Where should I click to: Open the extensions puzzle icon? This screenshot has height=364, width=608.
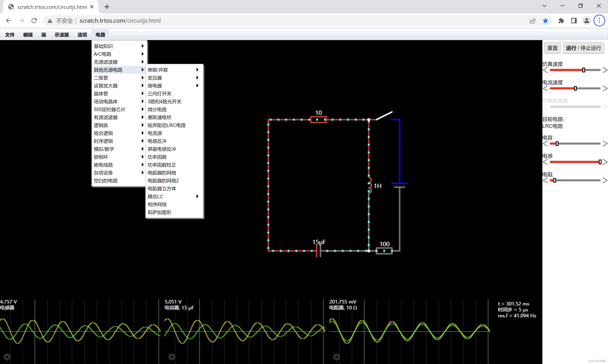tap(561, 21)
